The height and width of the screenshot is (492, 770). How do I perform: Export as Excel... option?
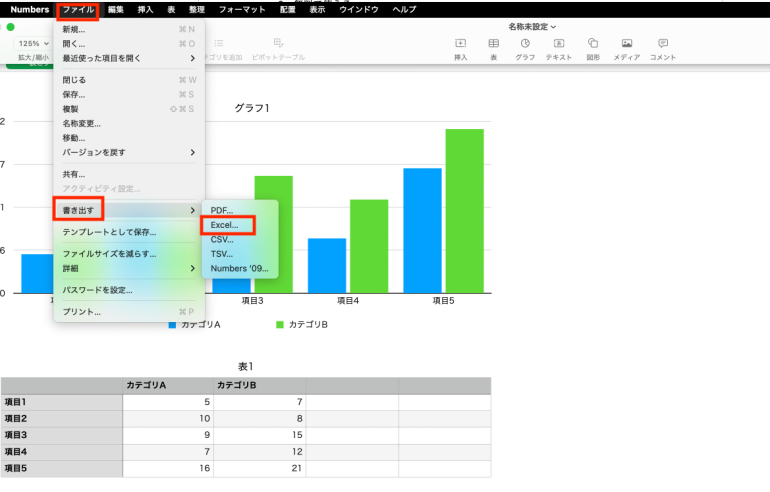(240, 225)
